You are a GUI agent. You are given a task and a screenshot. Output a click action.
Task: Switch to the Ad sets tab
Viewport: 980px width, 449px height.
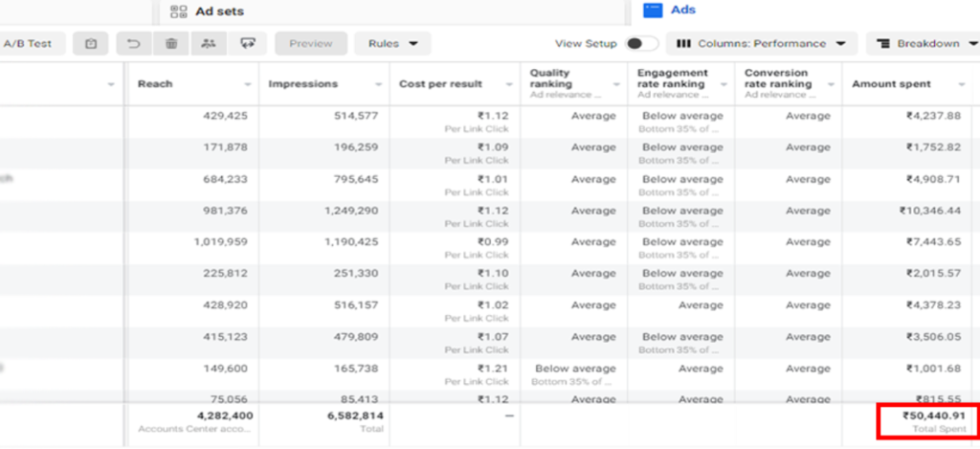219,11
